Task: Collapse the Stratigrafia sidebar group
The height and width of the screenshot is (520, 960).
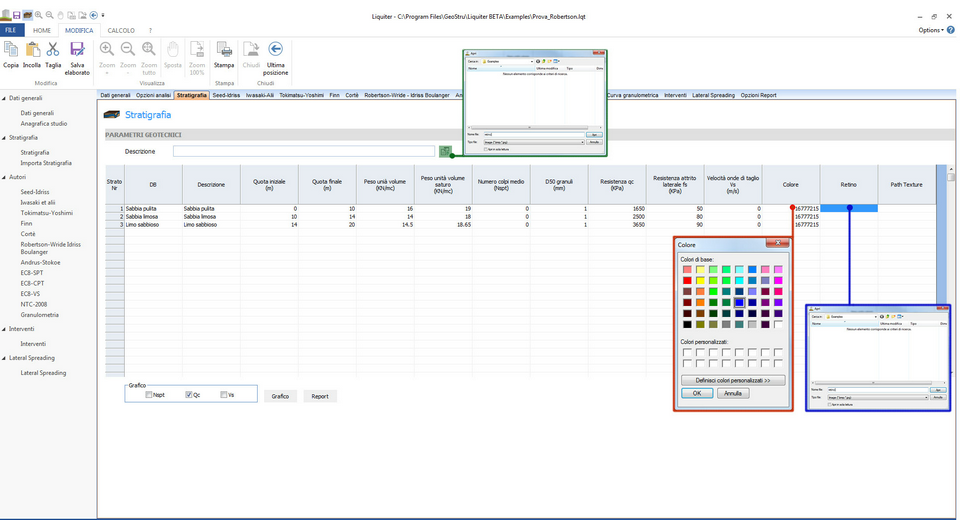Action: click(4, 138)
